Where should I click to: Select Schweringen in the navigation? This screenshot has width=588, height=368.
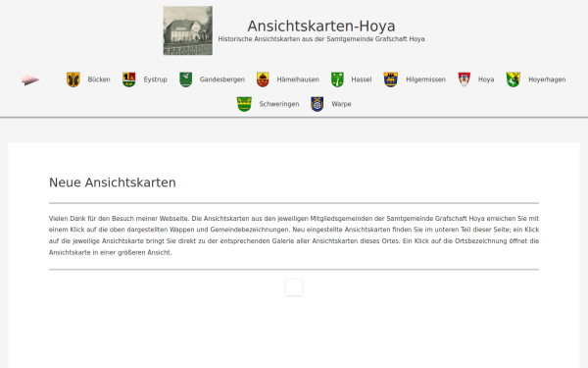[279, 104]
